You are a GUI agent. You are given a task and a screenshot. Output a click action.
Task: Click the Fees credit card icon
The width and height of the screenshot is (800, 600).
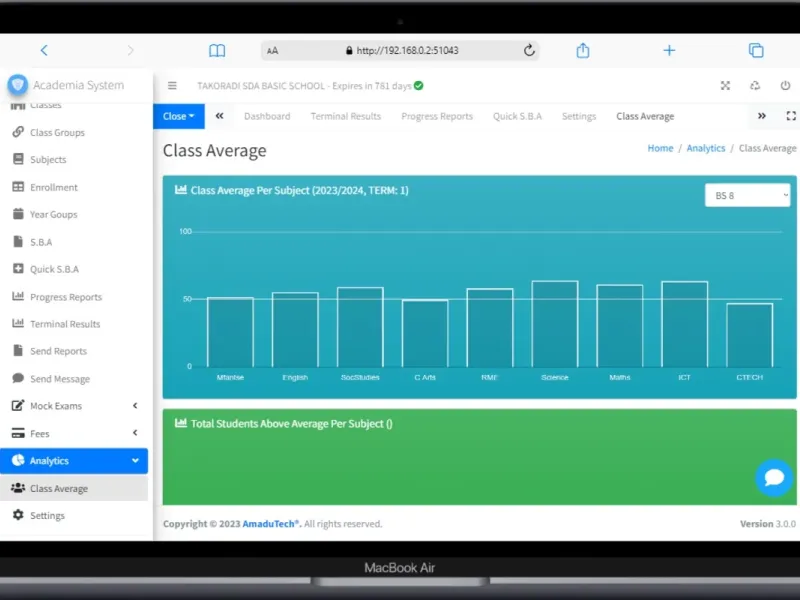pos(18,433)
